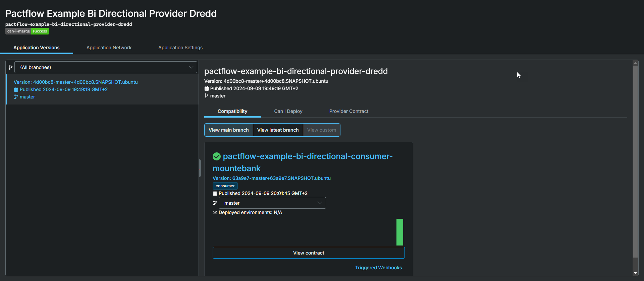Click the branch icon beside All branches dropdown
Viewport: 644px width, 281px height.
coord(11,67)
